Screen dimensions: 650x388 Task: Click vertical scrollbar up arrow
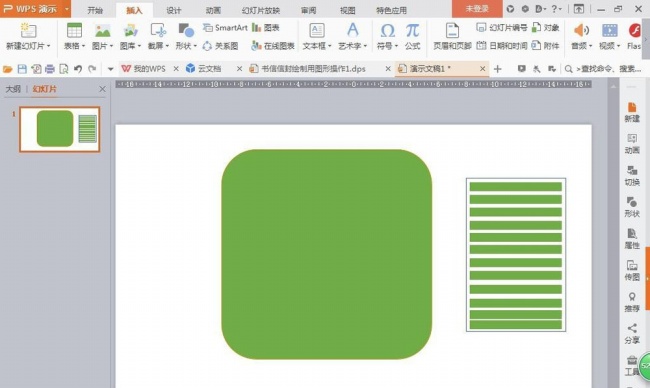tap(613, 87)
